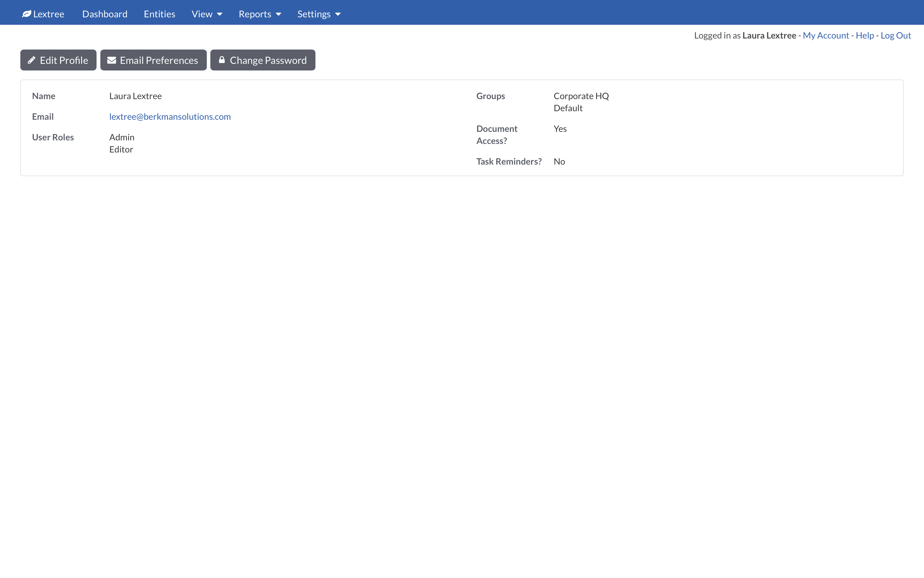The width and height of the screenshot is (924, 578).
Task: Go to the Entities page
Action: coord(159,14)
